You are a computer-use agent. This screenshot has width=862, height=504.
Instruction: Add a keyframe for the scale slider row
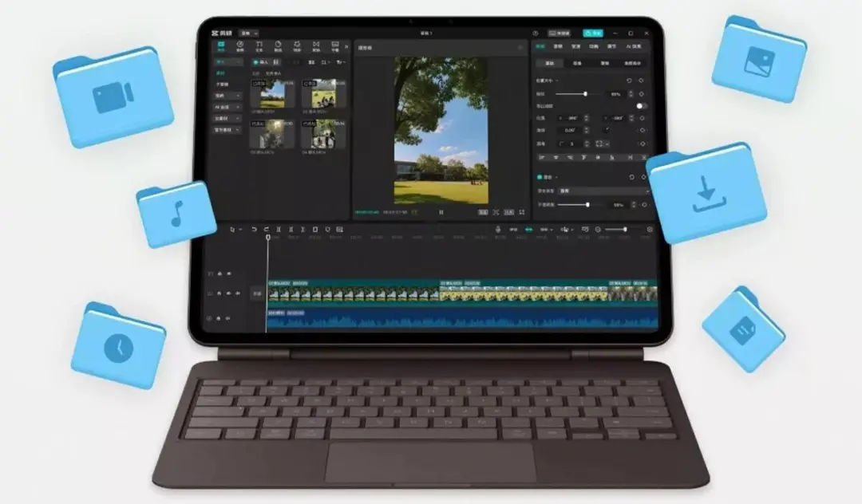point(642,94)
